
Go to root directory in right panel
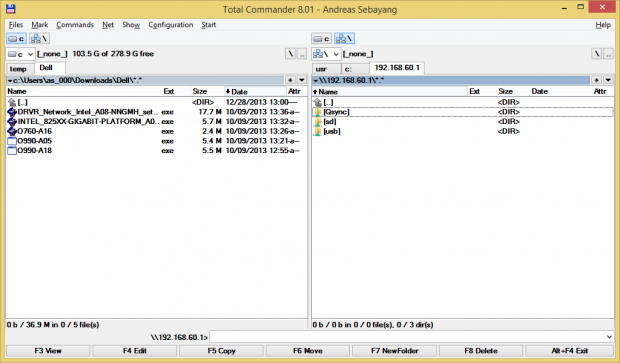(597, 54)
